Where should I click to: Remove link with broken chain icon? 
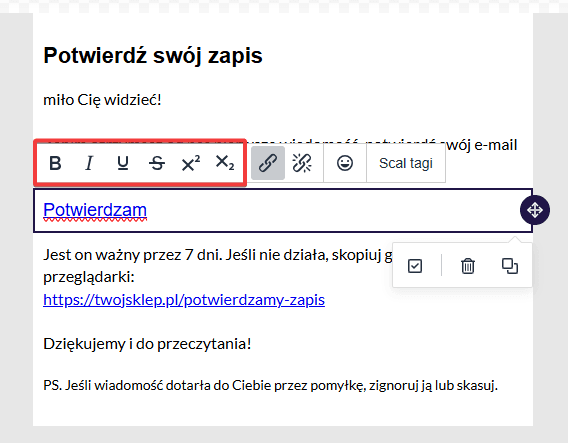[302, 163]
